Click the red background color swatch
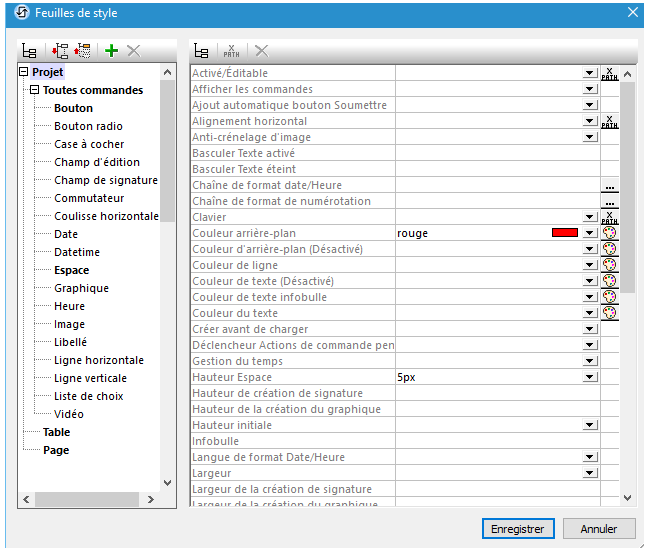 point(565,233)
